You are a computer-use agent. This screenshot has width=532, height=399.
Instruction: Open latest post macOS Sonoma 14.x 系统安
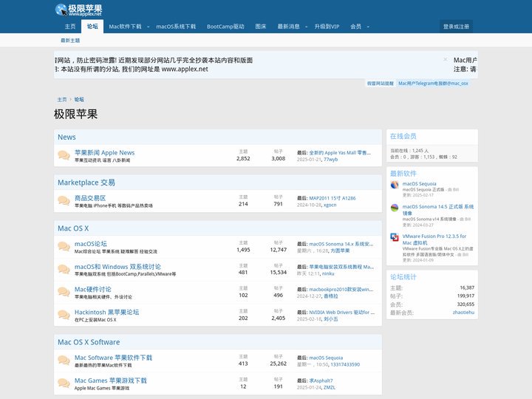[x=341, y=244]
